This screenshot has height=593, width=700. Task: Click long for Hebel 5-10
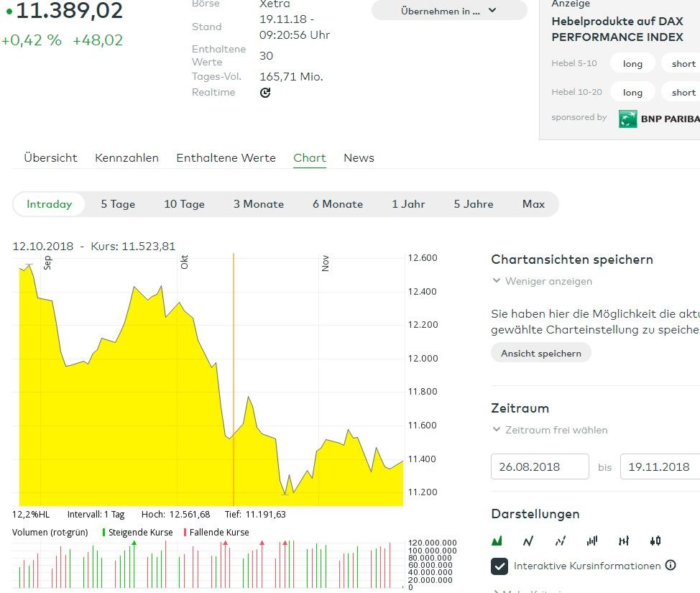tap(632, 63)
